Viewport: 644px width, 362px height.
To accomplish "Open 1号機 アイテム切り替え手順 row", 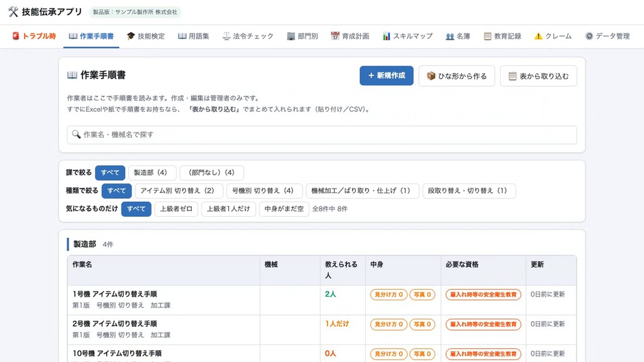I will point(322,300).
